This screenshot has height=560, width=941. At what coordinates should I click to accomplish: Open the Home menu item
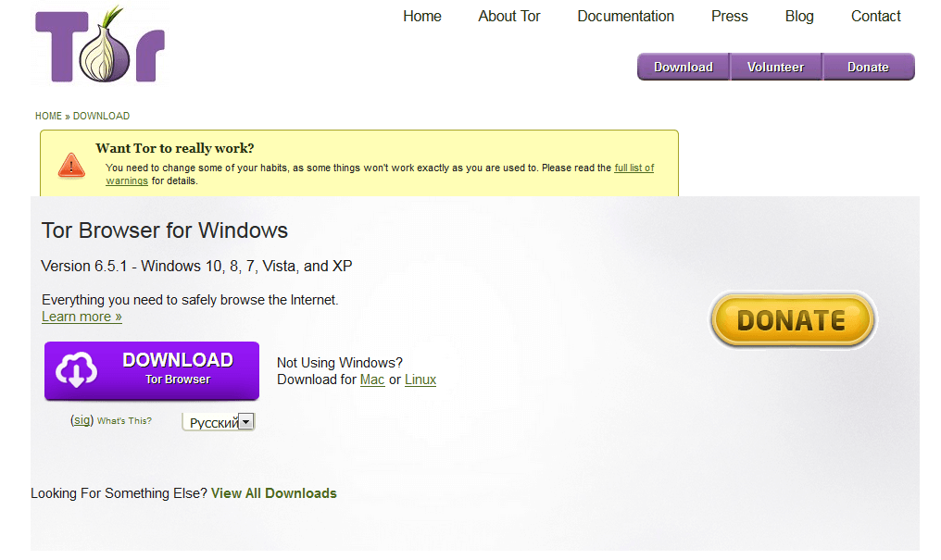tap(422, 16)
